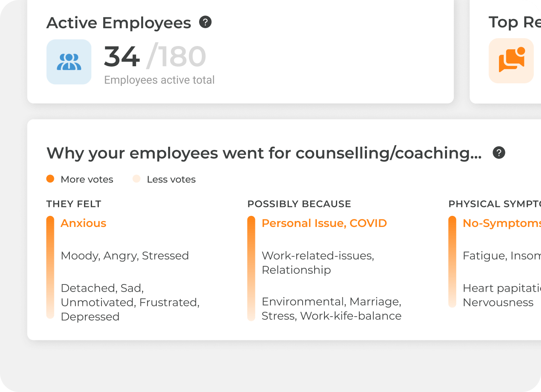Click the blue employees group icon
Screen dimensions: 541x392
(x=69, y=62)
